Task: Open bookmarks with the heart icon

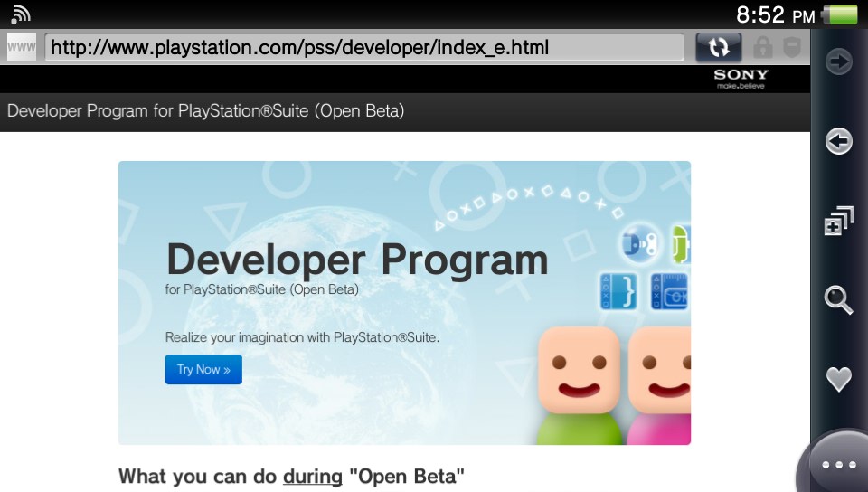Action: [839, 380]
